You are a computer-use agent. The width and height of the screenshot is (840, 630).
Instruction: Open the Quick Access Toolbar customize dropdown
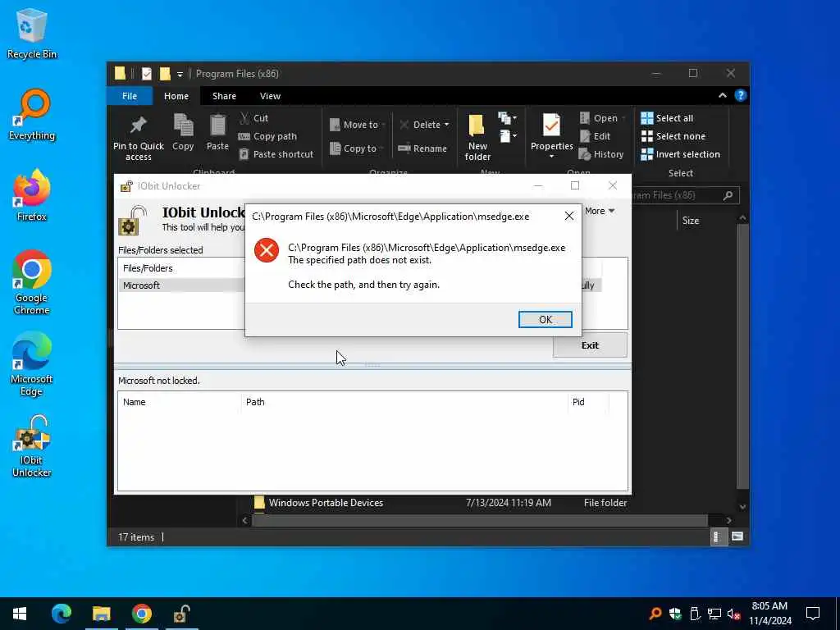click(180, 74)
